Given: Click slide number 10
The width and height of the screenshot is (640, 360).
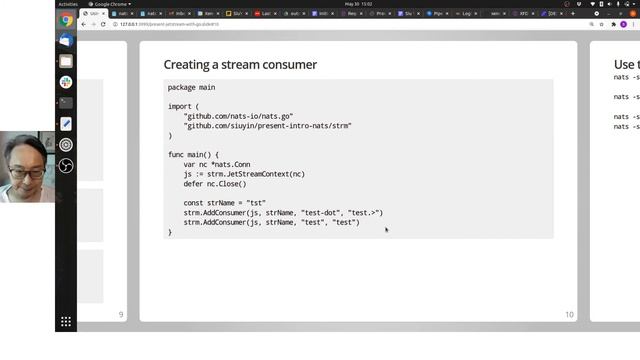Looking at the screenshot, I should [x=569, y=315].
